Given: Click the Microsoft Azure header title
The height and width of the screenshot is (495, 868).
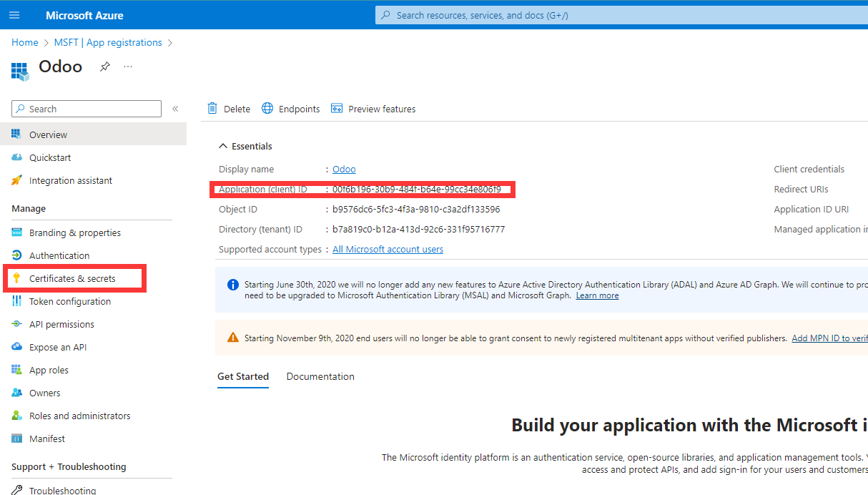Looking at the screenshot, I should click(x=84, y=15).
